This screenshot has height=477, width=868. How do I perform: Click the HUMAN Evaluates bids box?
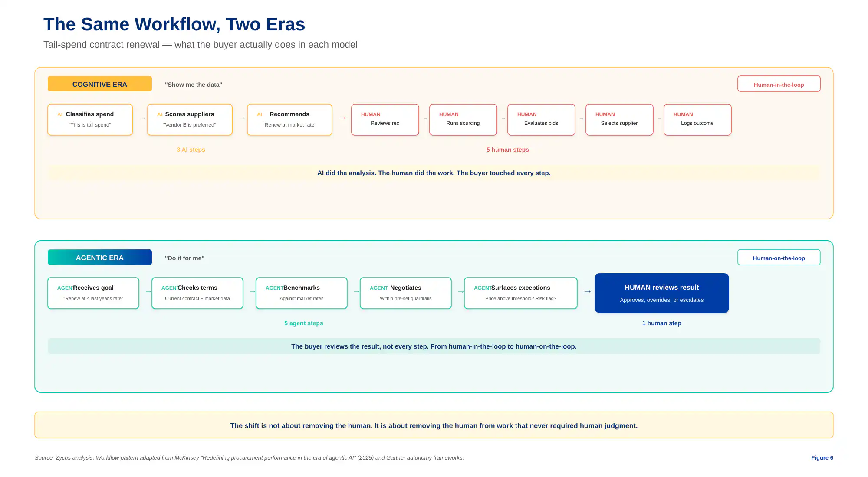541,120
